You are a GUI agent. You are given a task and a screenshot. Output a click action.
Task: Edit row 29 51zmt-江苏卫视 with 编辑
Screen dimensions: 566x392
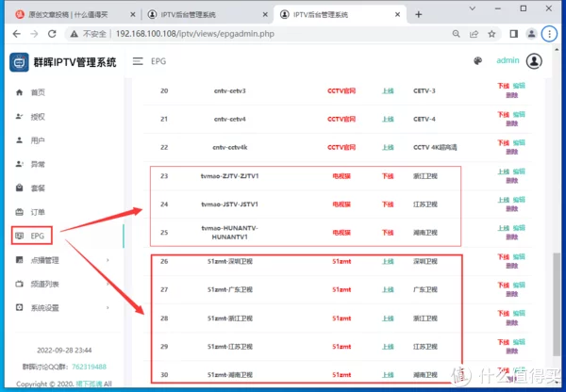[519, 342]
